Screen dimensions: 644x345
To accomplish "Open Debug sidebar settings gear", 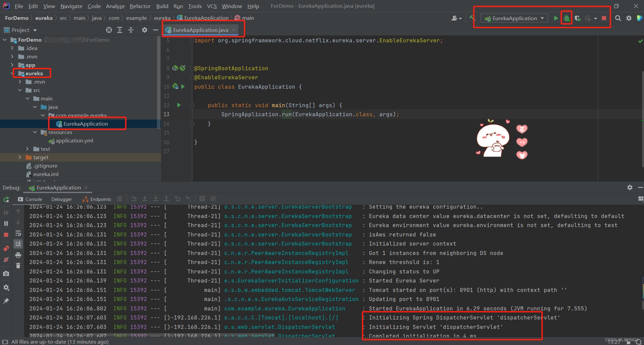I will pos(6,288).
